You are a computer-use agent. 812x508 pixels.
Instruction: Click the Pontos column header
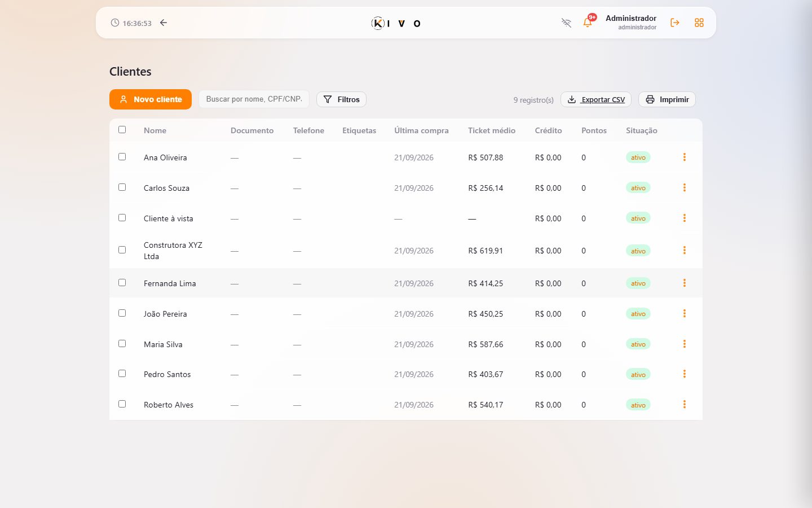594,130
